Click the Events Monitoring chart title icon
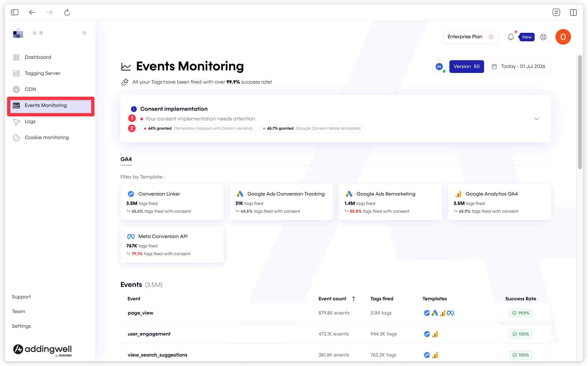Viewport: 588px width, 366px height. click(x=126, y=67)
